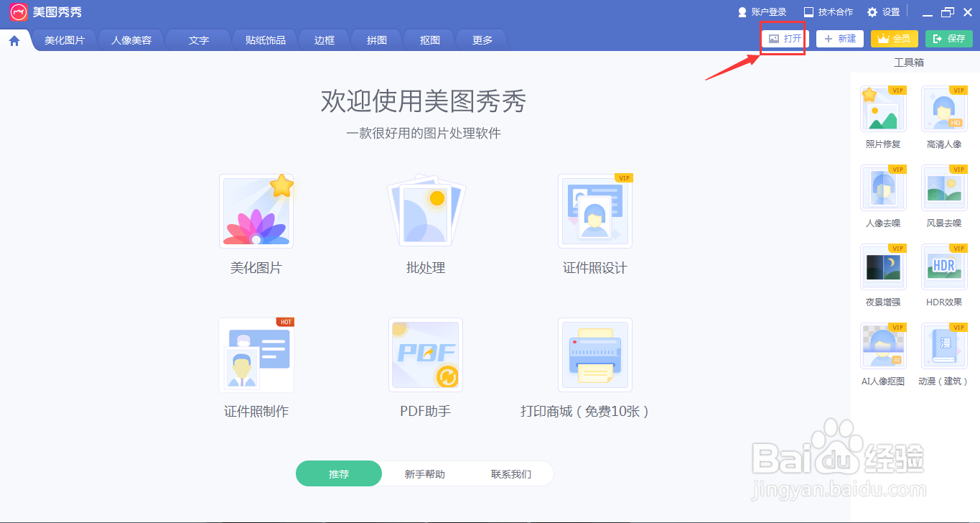This screenshot has width=980, height=523.
Task: Launch the PDF助手 icon
Action: [426, 355]
